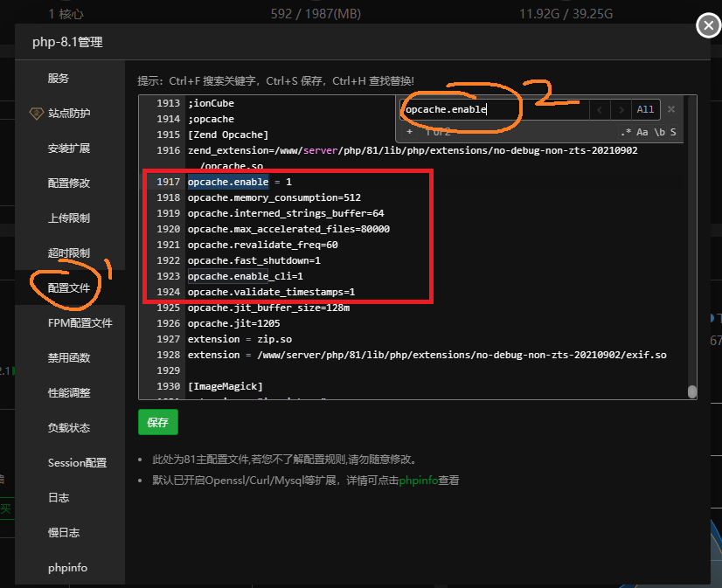
Task: Click the [Zend Opcache] section line
Action: pos(228,135)
